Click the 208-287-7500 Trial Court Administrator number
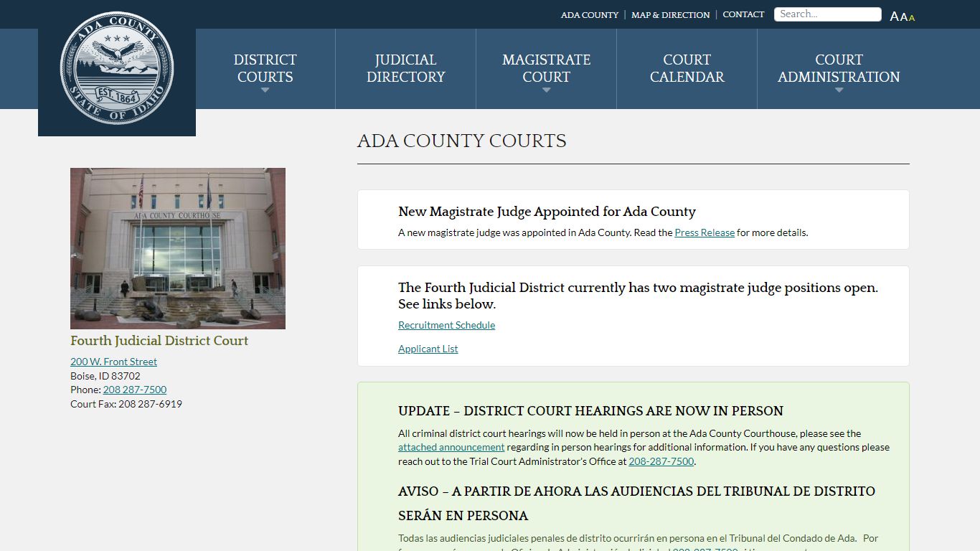The height and width of the screenshot is (551, 980). point(661,461)
